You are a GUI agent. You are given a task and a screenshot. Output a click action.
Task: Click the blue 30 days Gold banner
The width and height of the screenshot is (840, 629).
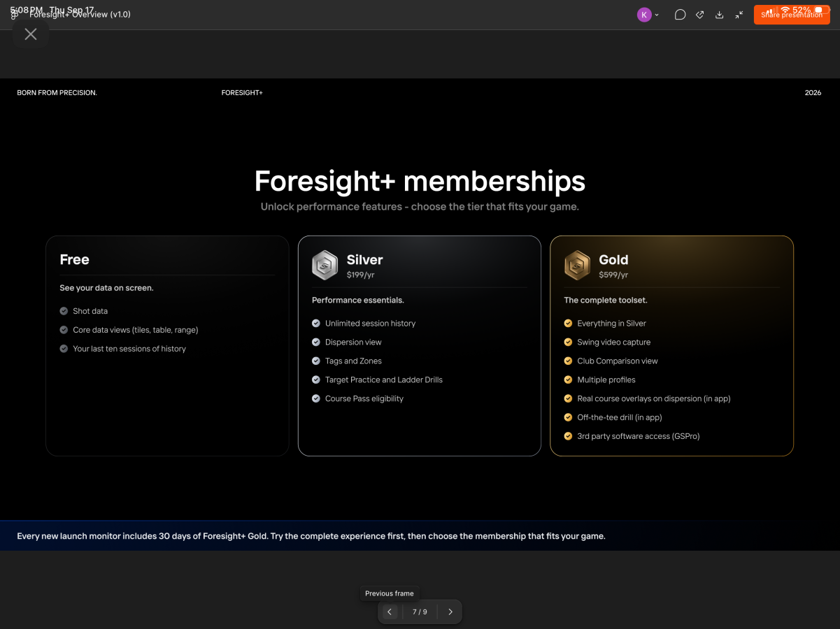[420, 536]
